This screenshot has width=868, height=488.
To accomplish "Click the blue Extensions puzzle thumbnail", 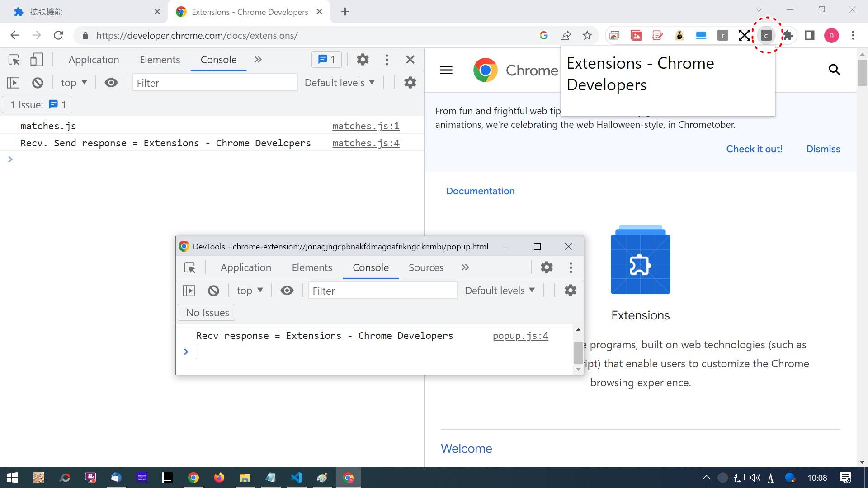I will (640, 260).
